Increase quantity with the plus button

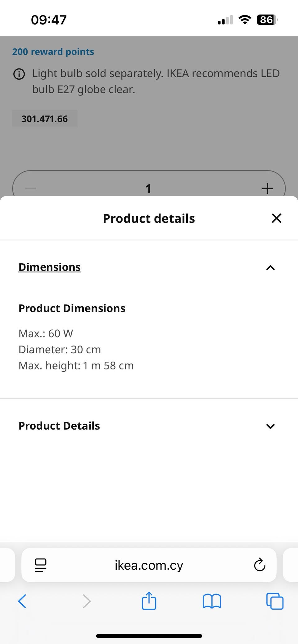pos(267,188)
